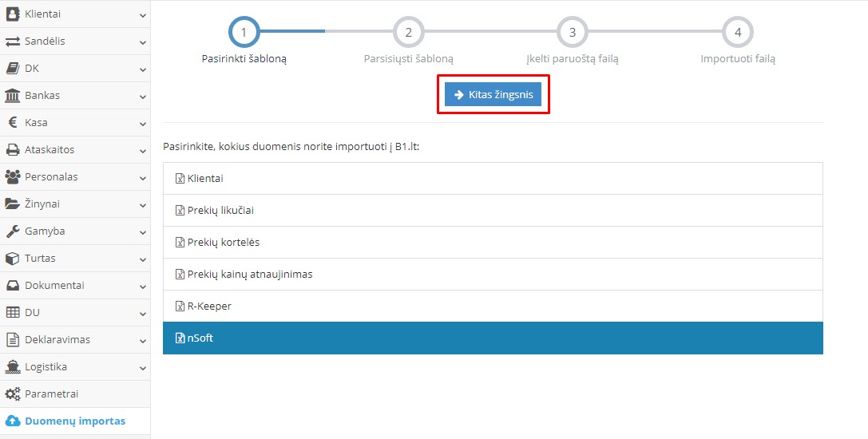The width and height of the screenshot is (868, 439).
Task: Open the Turtas menu item
Action: point(40,259)
